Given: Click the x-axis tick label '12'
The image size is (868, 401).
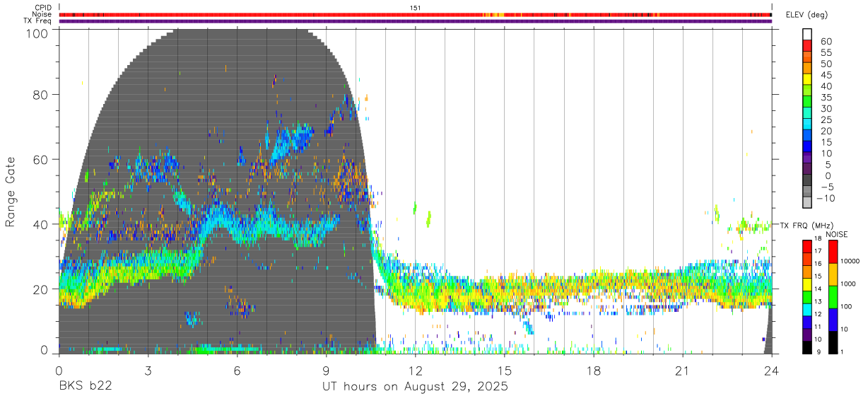Looking at the screenshot, I should coord(415,370).
